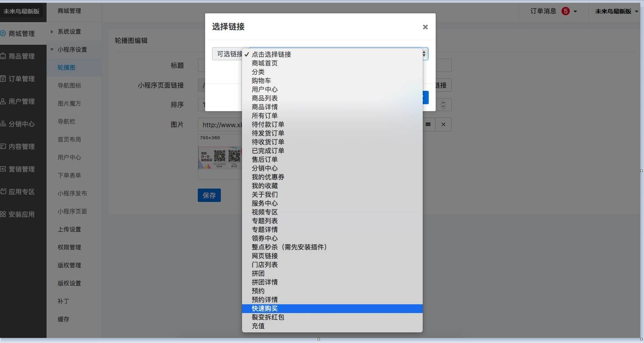Click the blue 保存 button

tap(209, 195)
